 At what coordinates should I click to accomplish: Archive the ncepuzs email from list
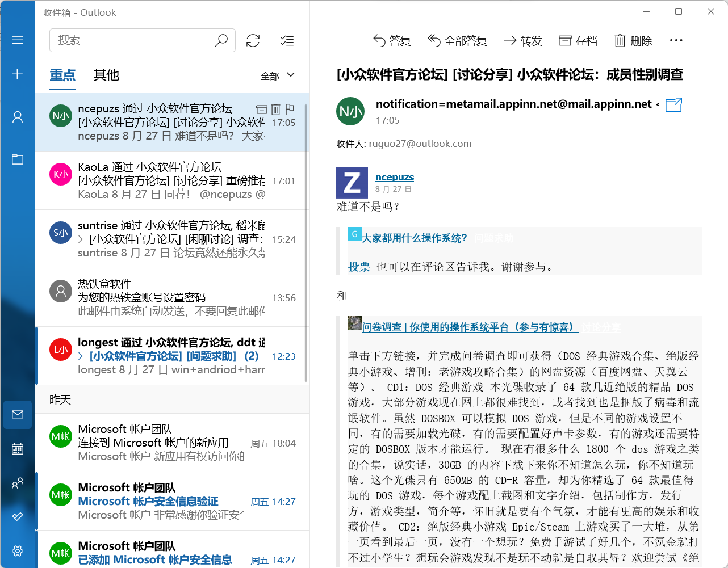click(x=261, y=109)
